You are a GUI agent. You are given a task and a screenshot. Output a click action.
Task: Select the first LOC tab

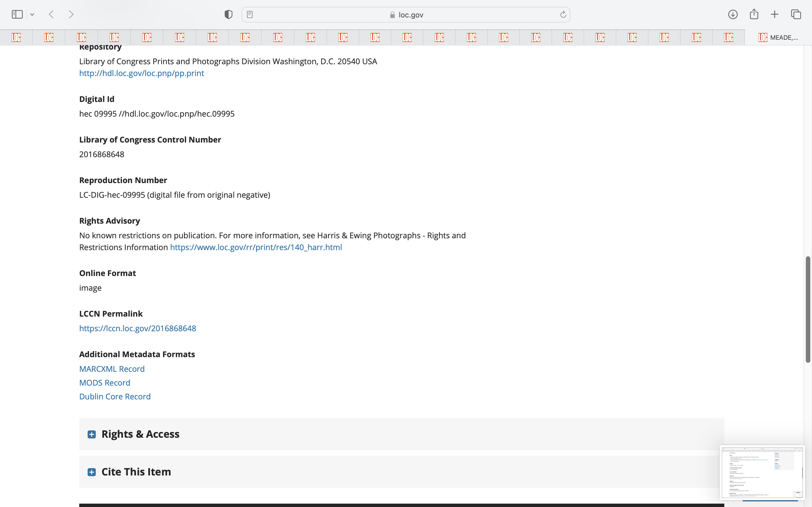tap(16, 37)
